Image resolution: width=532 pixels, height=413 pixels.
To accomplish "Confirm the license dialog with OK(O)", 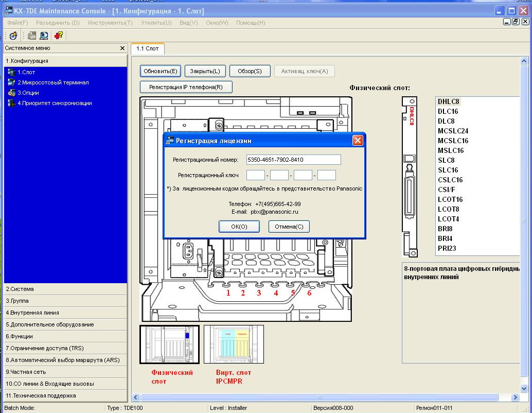I will tap(239, 227).
